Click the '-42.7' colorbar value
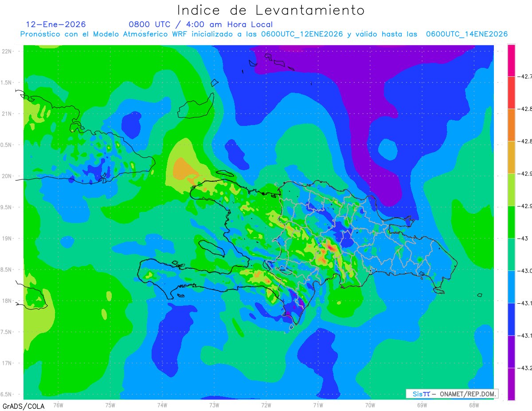Viewport: 532px width, 411px height. [x=525, y=76]
